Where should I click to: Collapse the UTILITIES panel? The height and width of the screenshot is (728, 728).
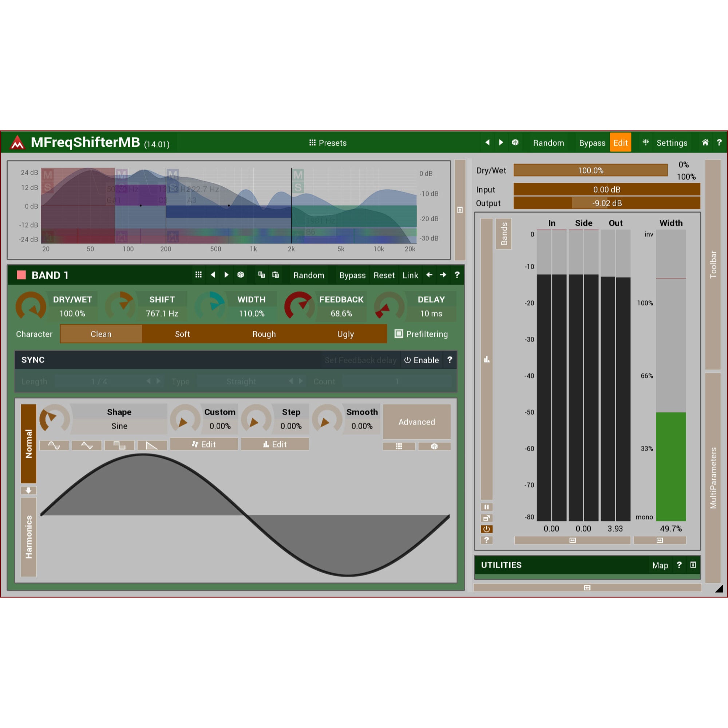click(693, 565)
